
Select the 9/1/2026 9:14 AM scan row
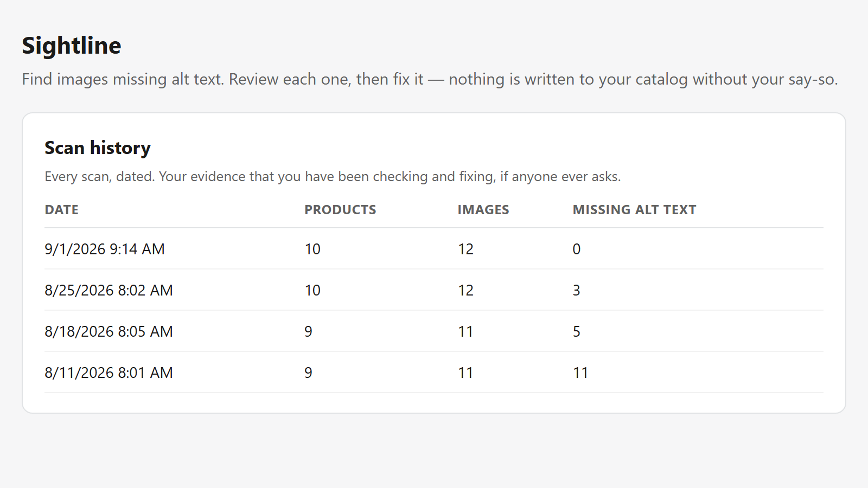434,249
